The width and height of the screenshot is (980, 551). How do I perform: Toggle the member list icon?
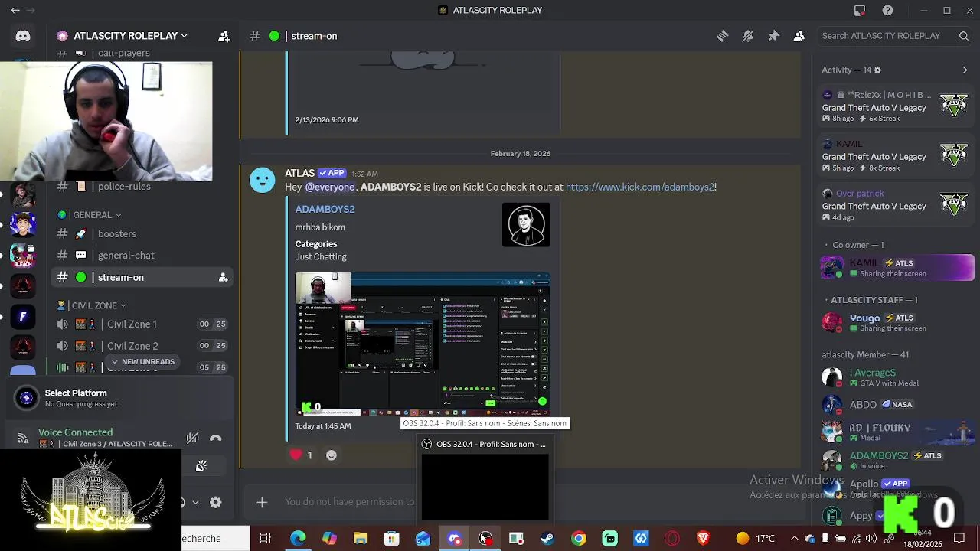click(x=799, y=36)
